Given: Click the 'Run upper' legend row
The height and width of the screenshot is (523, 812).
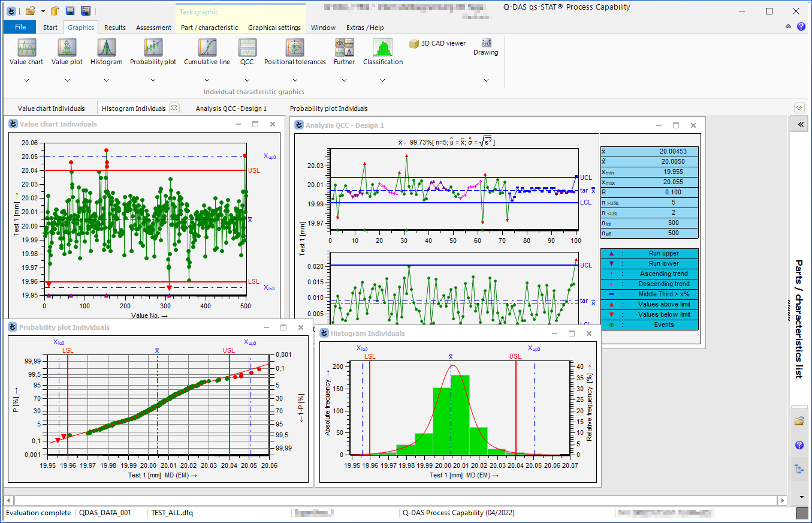Looking at the screenshot, I should click(x=650, y=254).
